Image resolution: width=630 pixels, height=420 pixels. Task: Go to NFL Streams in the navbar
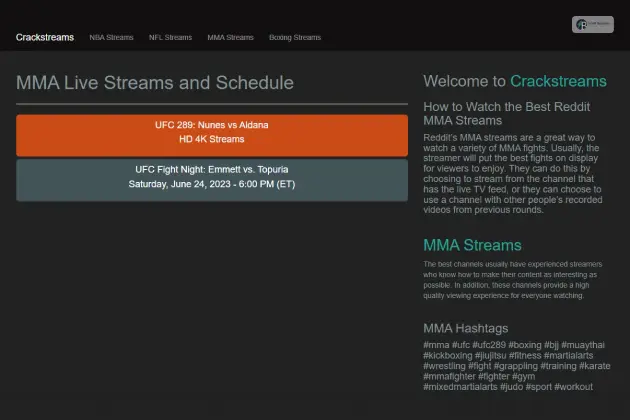click(170, 37)
